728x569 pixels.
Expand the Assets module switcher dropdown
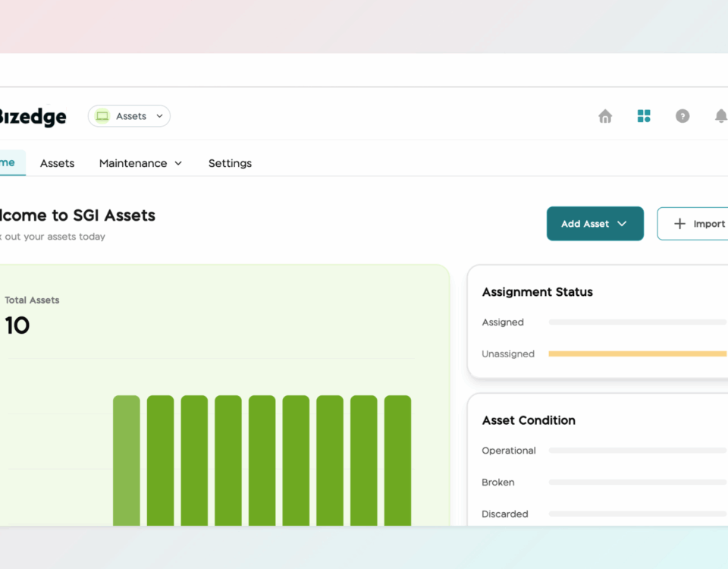[159, 116]
